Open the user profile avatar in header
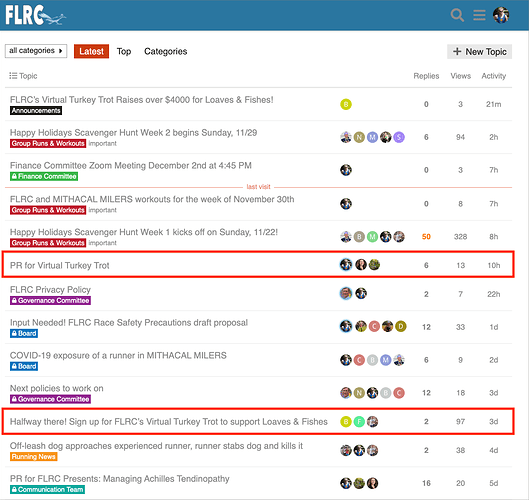The height and width of the screenshot is (500, 529). point(501,15)
